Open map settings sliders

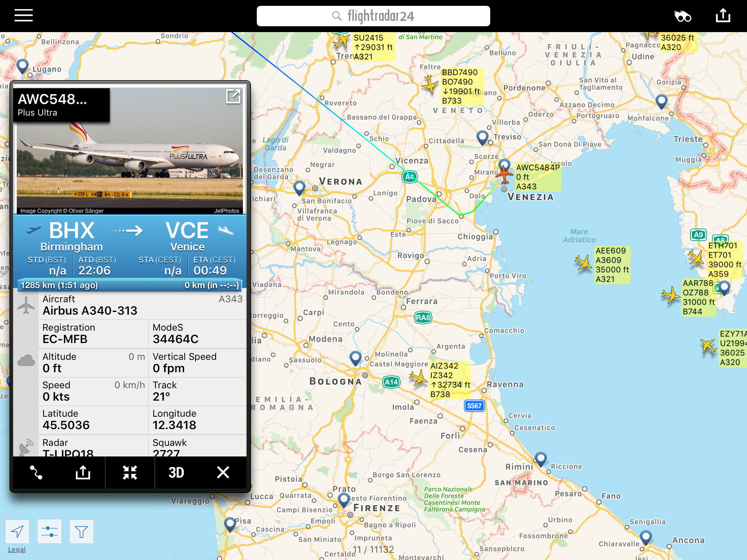click(x=49, y=532)
